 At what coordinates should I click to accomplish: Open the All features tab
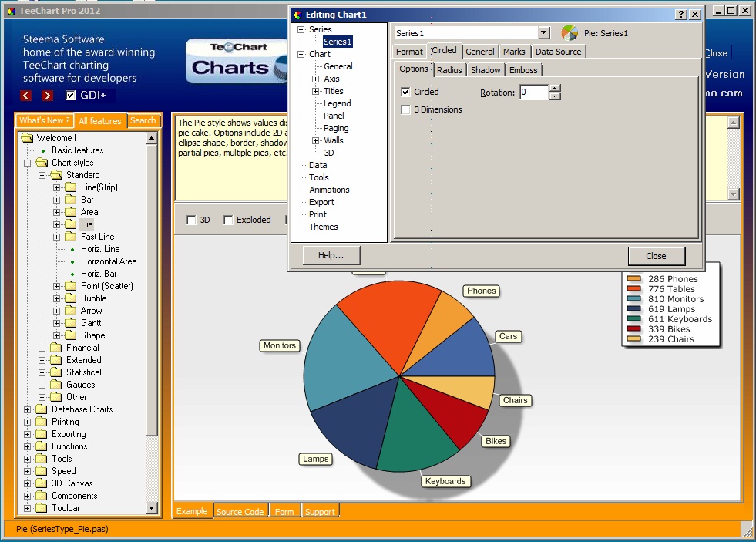(100, 120)
